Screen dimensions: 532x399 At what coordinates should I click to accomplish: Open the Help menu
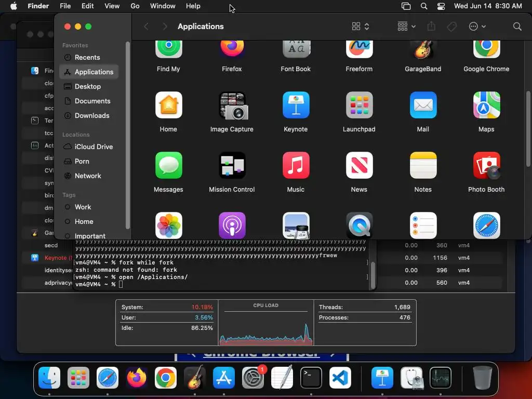[193, 6]
